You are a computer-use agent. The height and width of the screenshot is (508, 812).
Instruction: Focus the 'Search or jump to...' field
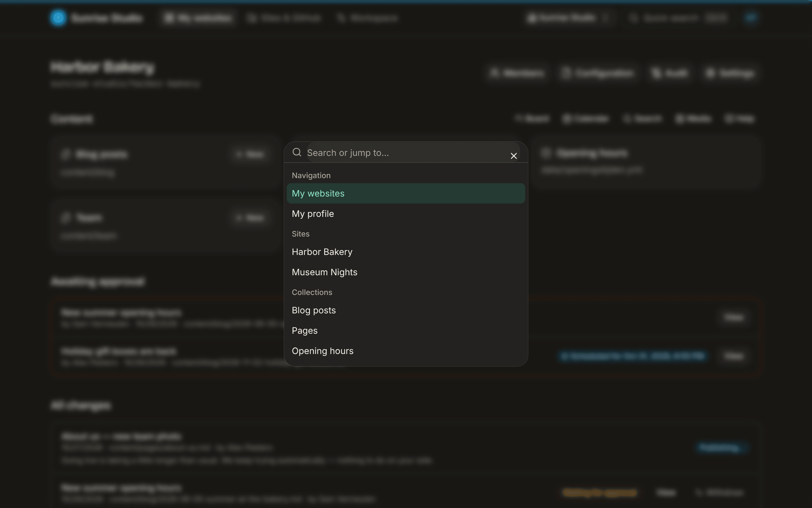[x=413, y=152]
